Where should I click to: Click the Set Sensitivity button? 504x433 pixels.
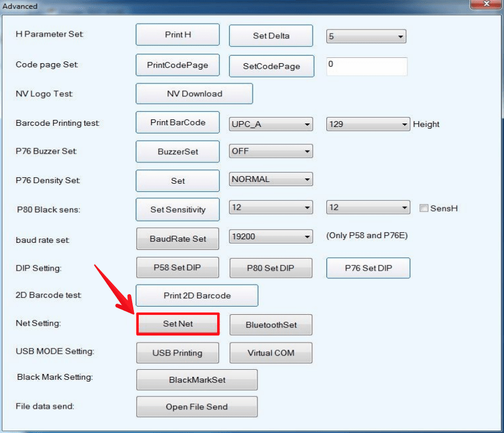point(178,210)
